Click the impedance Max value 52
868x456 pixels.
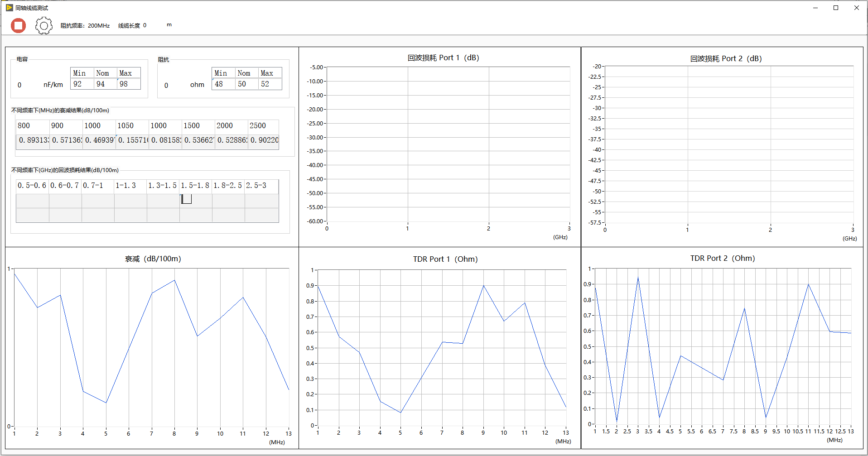270,84
